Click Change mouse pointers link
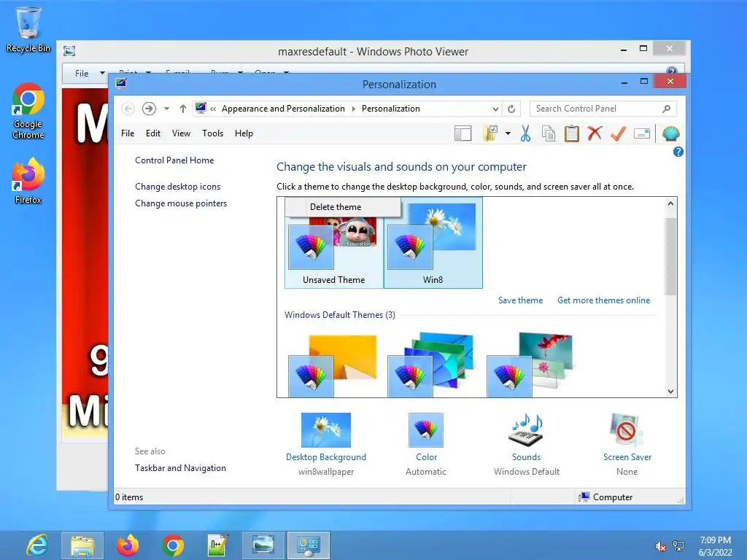 [181, 203]
